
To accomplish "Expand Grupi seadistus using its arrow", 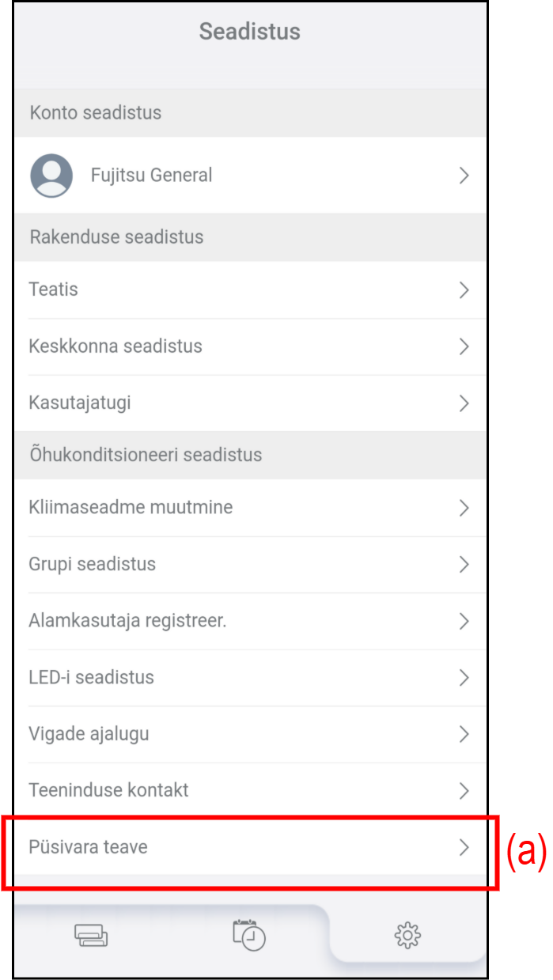I will [x=464, y=565].
